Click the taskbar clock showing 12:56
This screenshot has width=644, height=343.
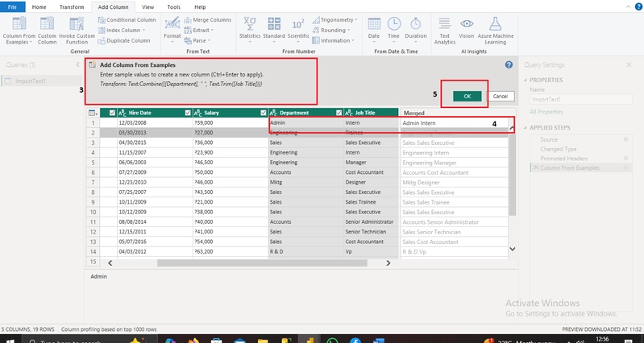(x=602, y=339)
